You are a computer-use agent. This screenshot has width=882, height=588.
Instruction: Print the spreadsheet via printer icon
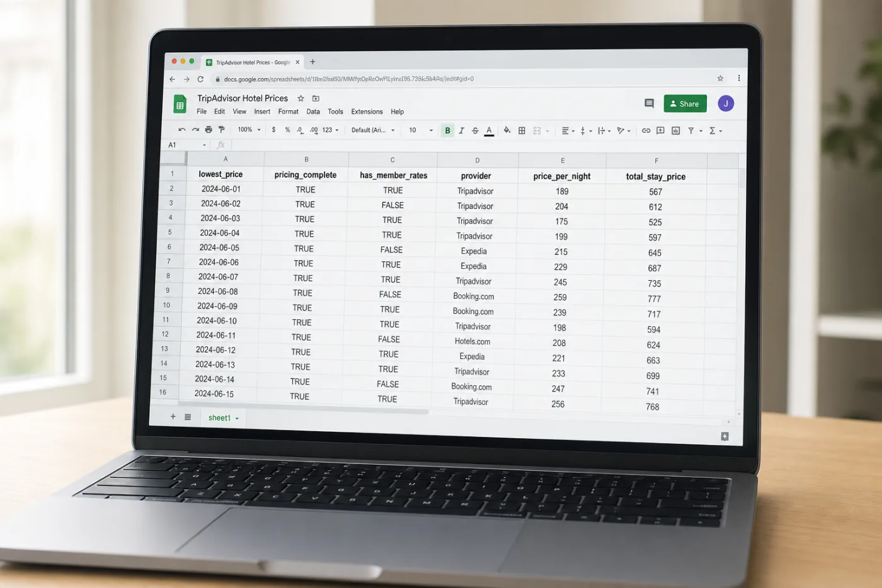coord(209,130)
